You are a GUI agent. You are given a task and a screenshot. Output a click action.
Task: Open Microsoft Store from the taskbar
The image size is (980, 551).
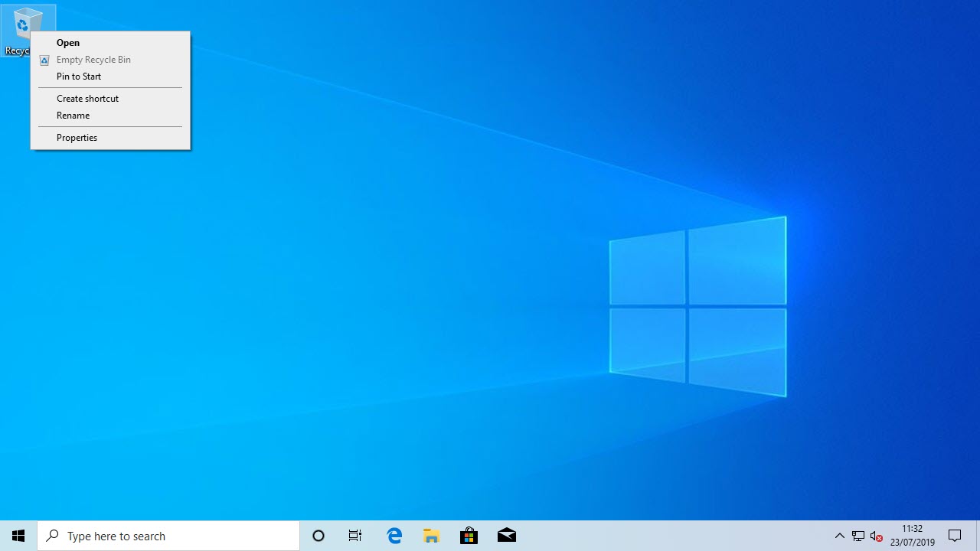pos(469,536)
